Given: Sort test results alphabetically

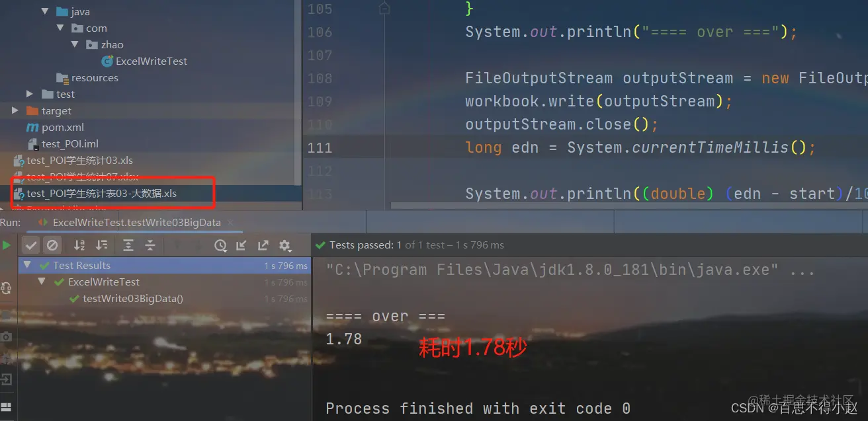Looking at the screenshot, I should point(79,245).
